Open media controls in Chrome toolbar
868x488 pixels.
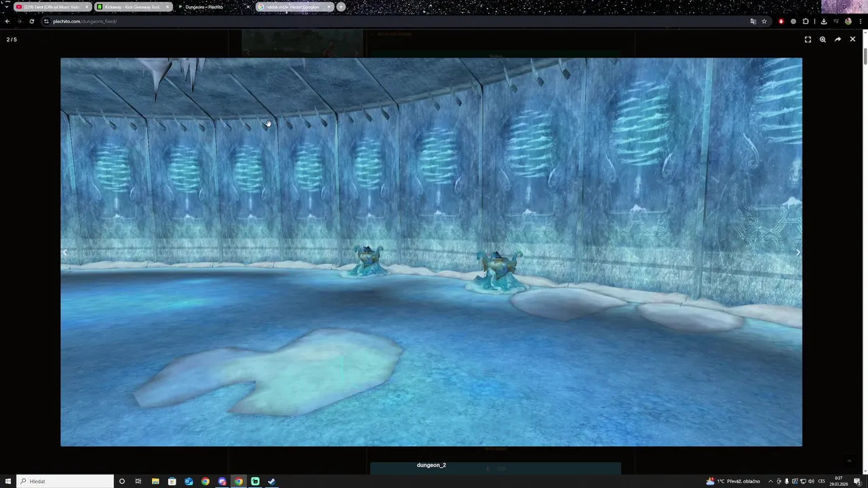click(835, 21)
